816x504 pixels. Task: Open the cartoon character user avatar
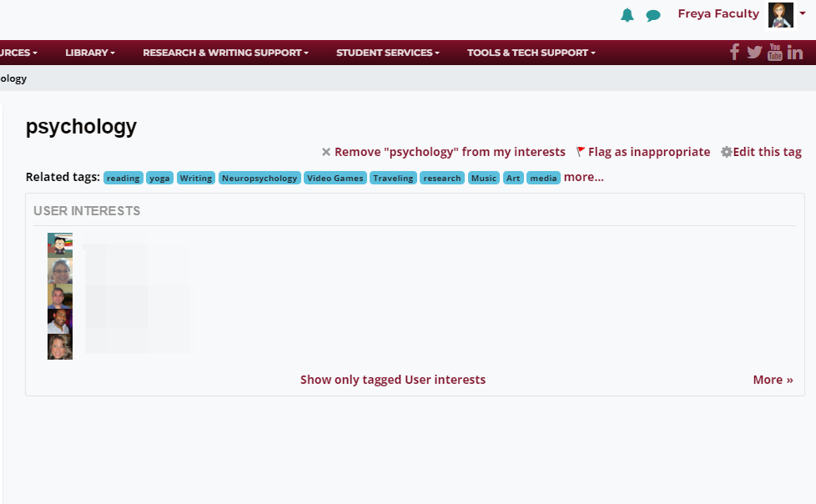tap(60, 245)
